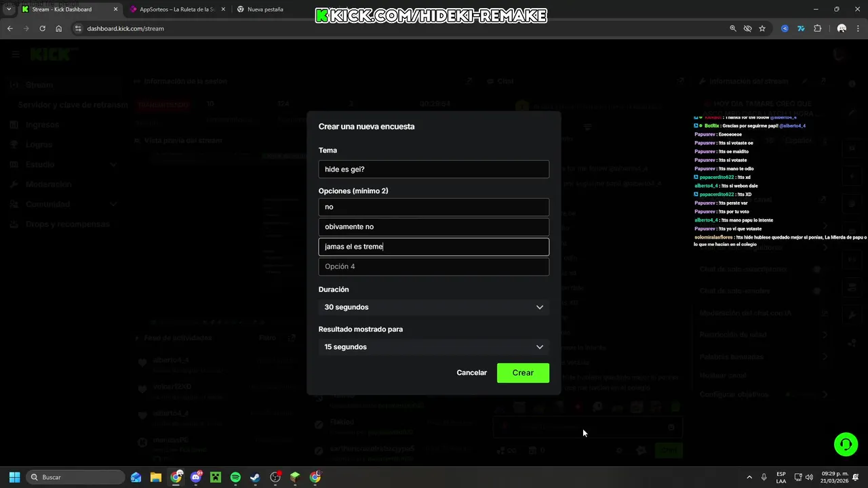Close the Stream - Kick Dashboard tab

115,9
